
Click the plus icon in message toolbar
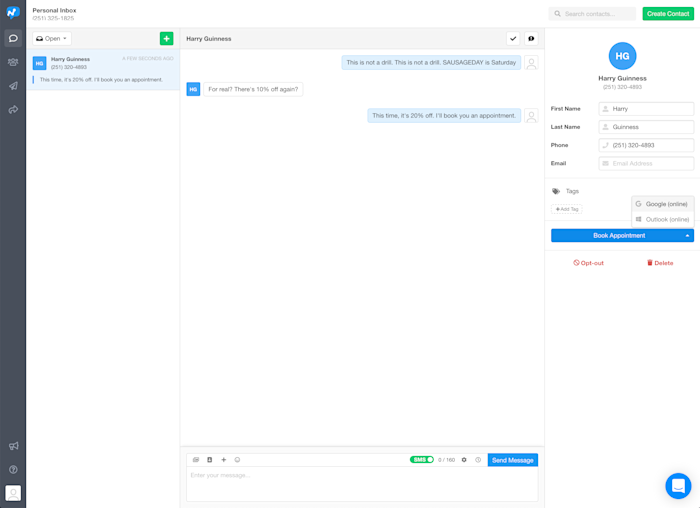pos(224,459)
